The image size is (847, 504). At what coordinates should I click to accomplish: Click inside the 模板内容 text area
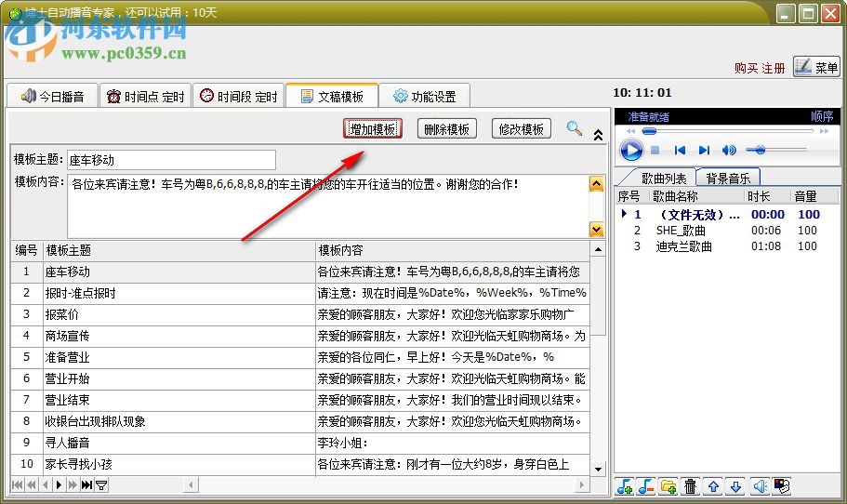[x=328, y=206]
